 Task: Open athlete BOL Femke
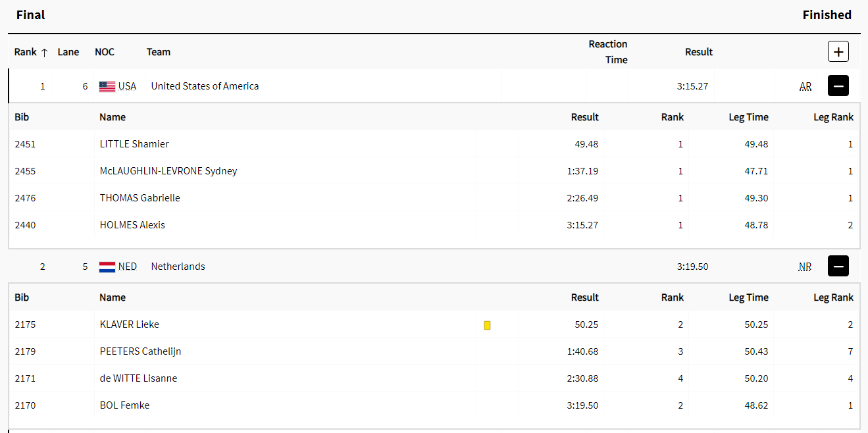pos(124,405)
